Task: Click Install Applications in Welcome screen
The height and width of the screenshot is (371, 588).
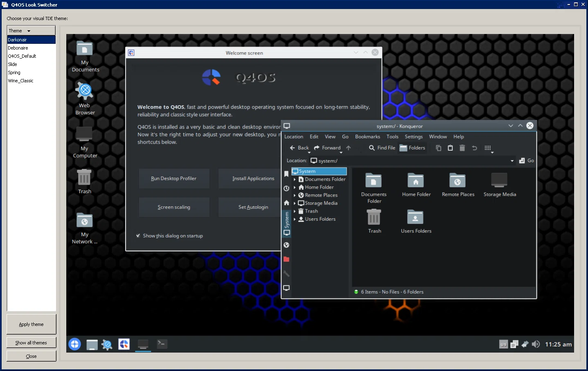Action: click(253, 179)
